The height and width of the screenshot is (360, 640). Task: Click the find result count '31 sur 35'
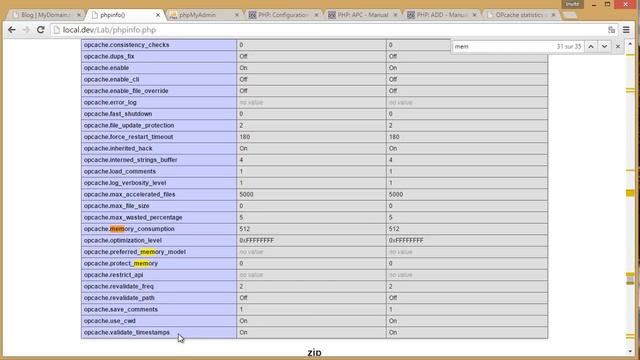(569, 47)
